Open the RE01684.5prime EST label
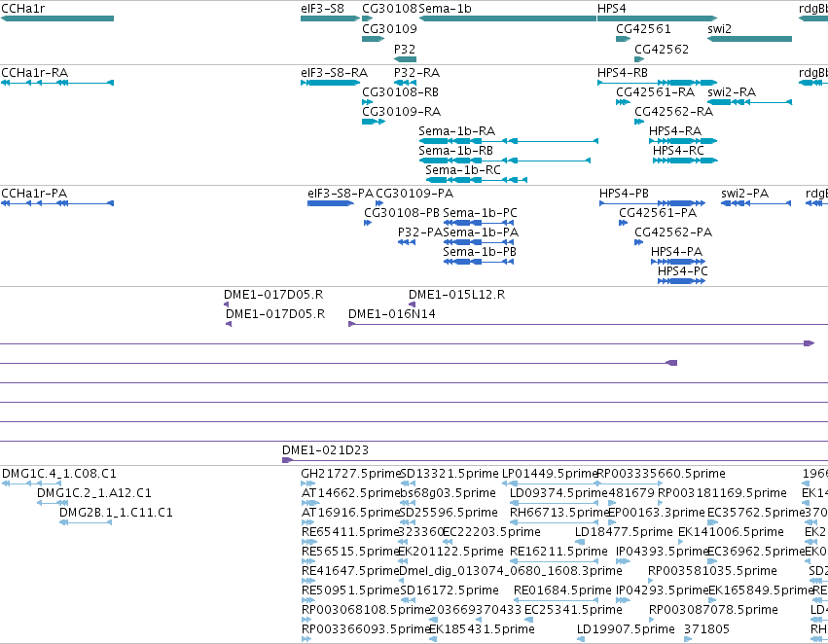 (x=562, y=590)
